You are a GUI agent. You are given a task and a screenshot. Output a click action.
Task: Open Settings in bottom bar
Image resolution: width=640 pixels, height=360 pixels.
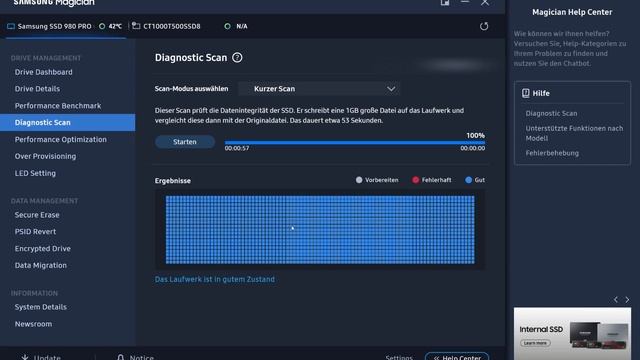(x=399, y=357)
